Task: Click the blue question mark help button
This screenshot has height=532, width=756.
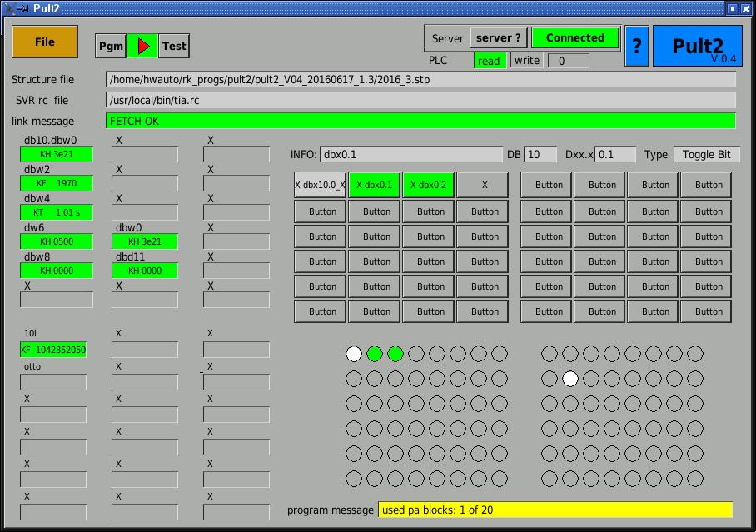Action: pos(637,46)
